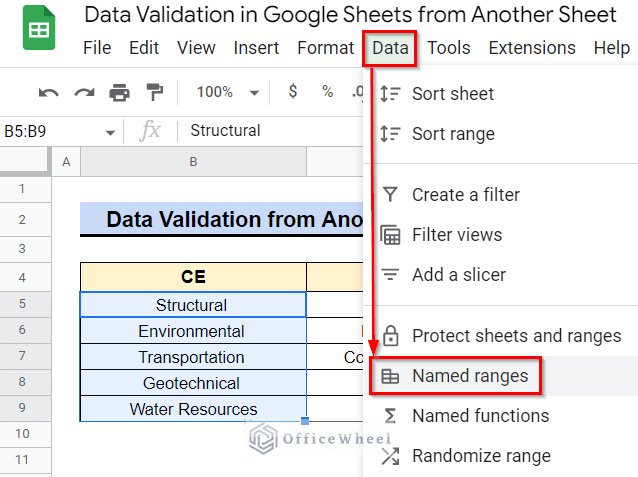Viewport: 638px width, 477px height.
Task: Open the Data menu
Action: tap(390, 48)
